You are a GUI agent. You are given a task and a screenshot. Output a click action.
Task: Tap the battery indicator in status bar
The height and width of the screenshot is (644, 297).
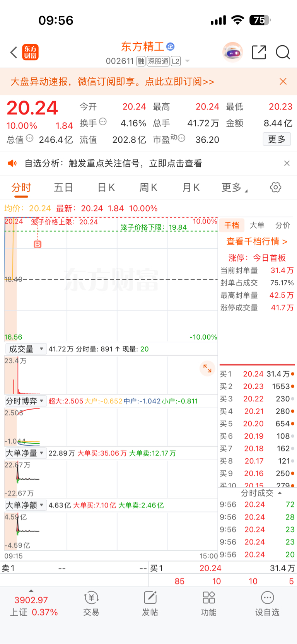tap(260, 20)
